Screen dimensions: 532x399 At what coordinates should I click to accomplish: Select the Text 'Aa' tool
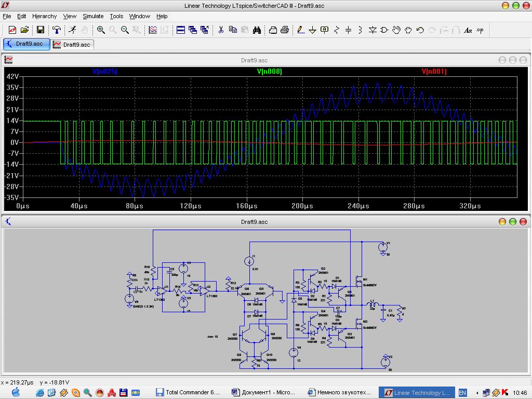(x=468, y=30)
